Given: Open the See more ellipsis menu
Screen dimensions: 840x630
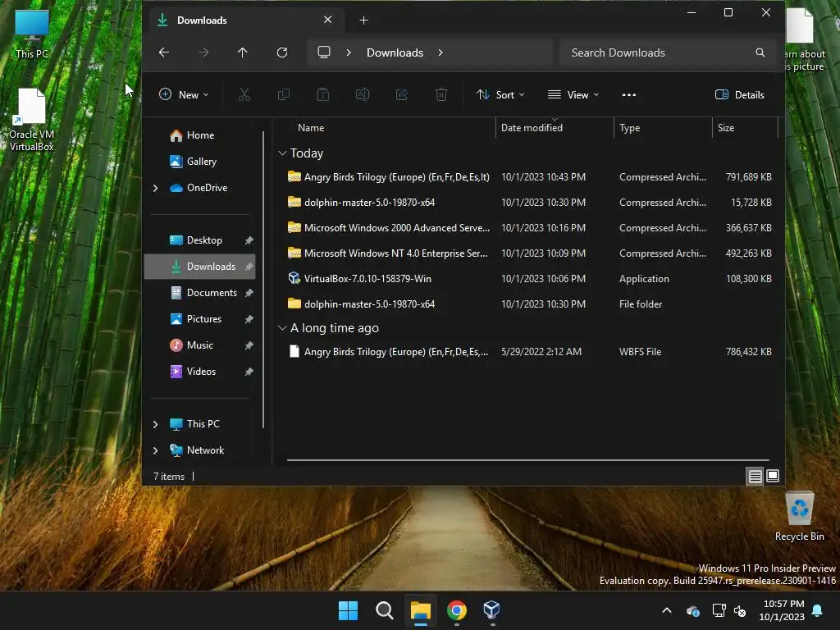Looking at the screenshot, I should 629,95.
